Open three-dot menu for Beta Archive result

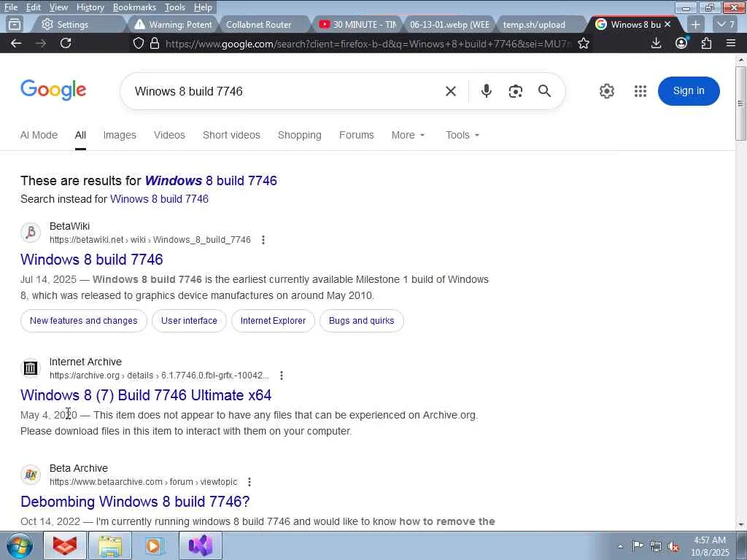(249, 482)
